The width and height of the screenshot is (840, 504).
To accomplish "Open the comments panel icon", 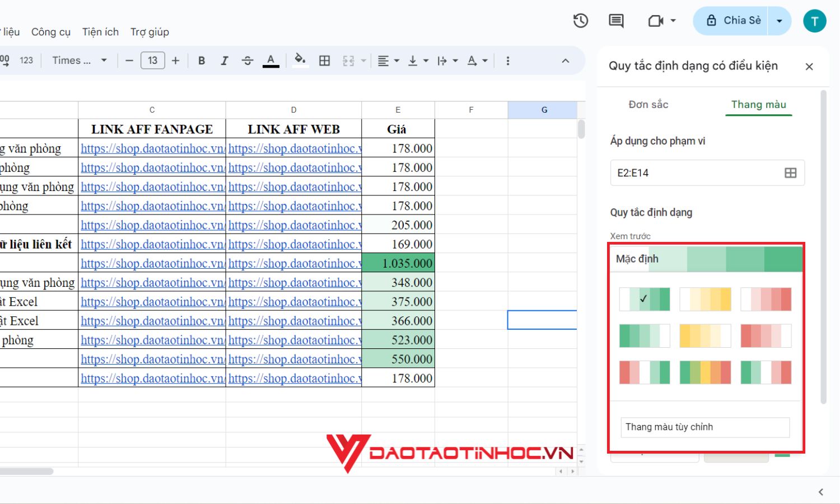I will point(615,20).
